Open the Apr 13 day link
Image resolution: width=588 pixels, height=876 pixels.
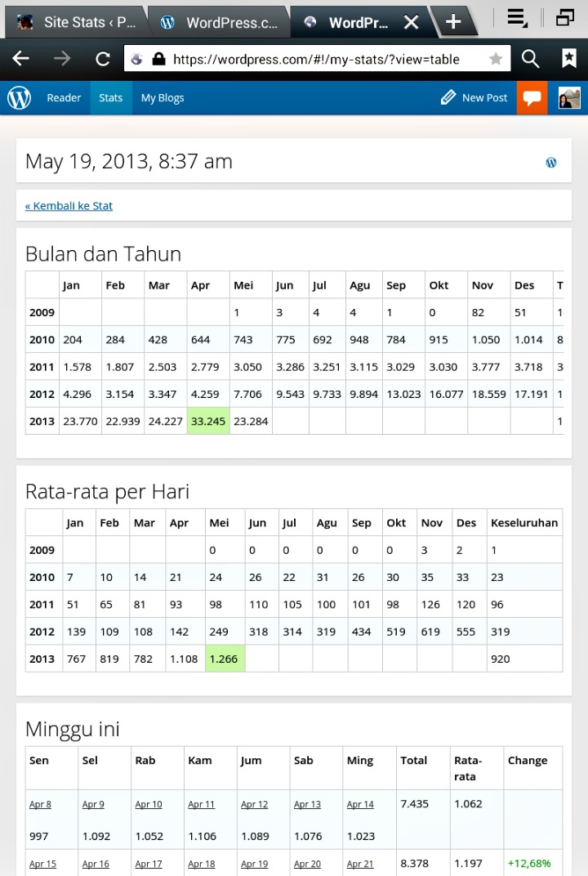coord(307,804)
